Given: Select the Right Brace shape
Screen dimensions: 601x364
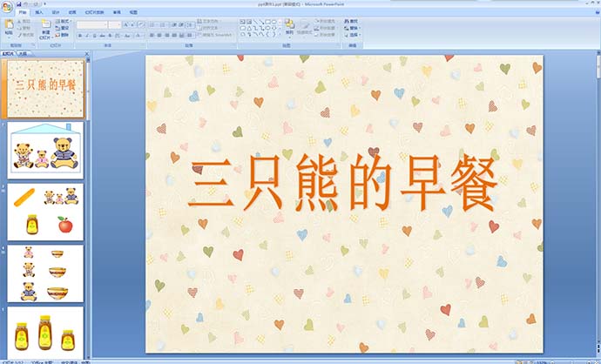Looking at the screenshot, I should [x=274, y=35].
